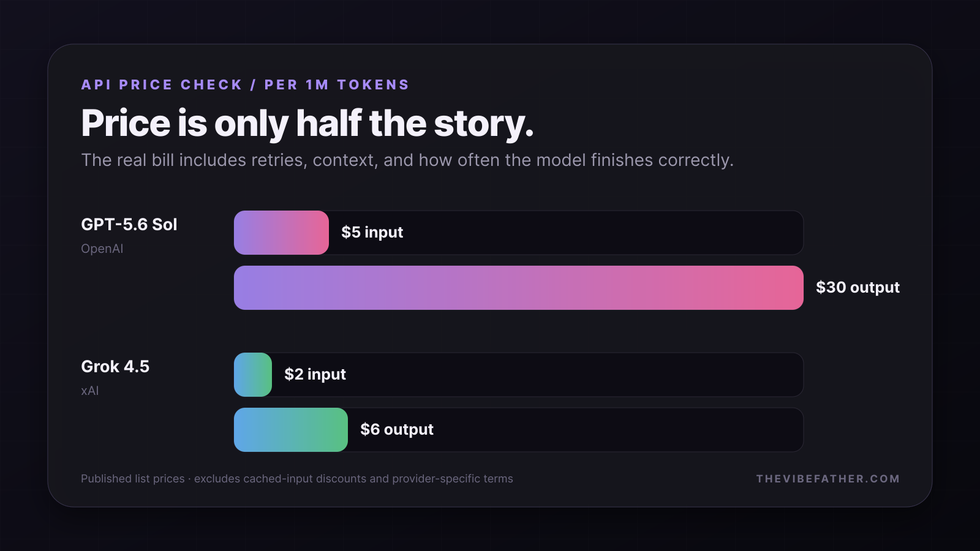Screen dimensions: 980x551
Task: Open the THEVIBEFATHER.COM link
Action: click(x=828, y=479)
